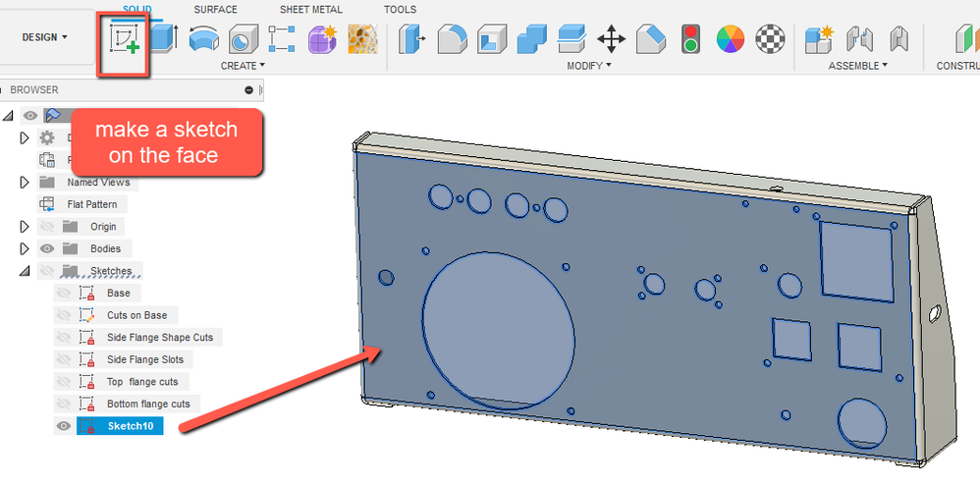Toggle the Sketches folder visibility eye
980x486 pixels.
pyautogui.click(x=47, y=270)
